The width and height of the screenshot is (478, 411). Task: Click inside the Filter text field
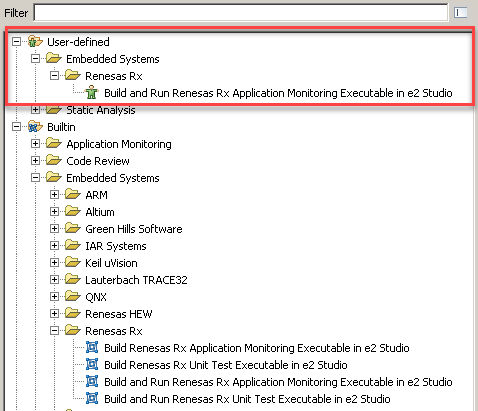pos(241,13)
